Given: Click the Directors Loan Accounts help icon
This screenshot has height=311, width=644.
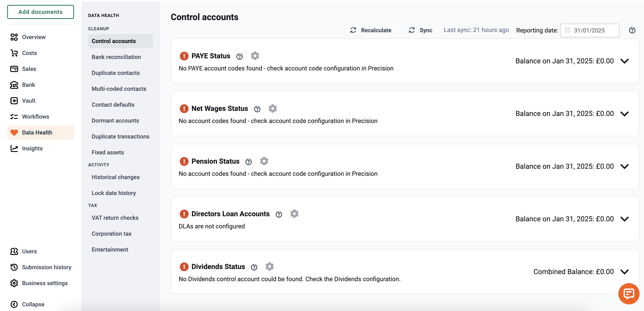Looking at the screenshot, I should point(278,214).
